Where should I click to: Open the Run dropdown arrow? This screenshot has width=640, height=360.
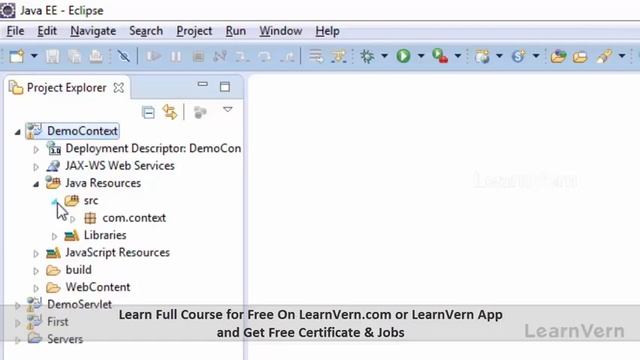420,56
